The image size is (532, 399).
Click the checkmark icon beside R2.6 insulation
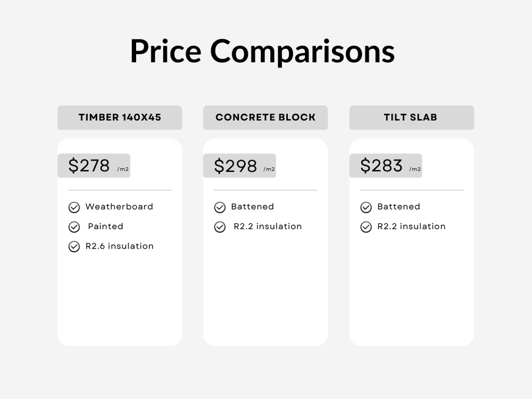74,247
